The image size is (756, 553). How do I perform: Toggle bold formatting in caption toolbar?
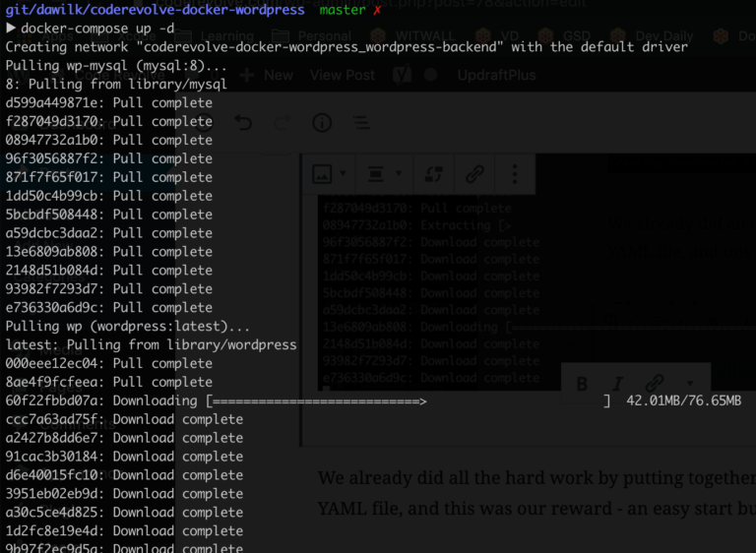[x=582, y=384]
